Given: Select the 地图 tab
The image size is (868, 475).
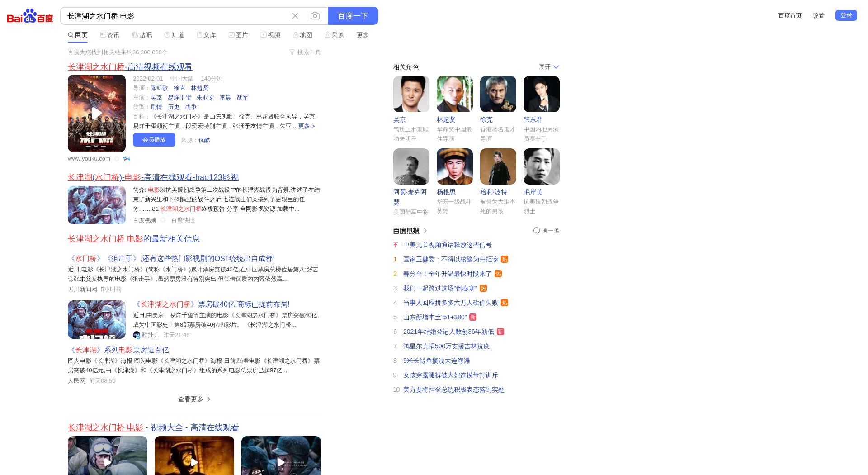Looking at the screenshot, I should click(302, 35).
